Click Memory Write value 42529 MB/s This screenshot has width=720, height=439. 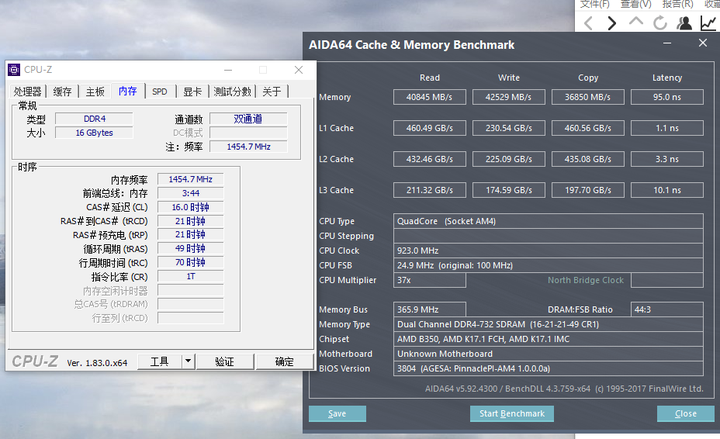coord(509,97)
